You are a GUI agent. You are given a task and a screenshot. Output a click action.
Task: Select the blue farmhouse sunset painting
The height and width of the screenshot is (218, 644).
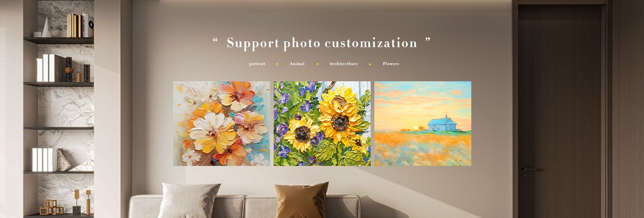(423, 123)
